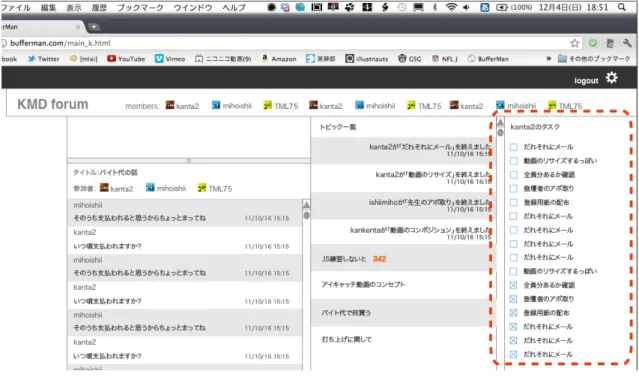The height and width of the screenshot is (380, 639).
Task: Click the splitter handle above タイトル:バイト代の話
Action: pyautogui.click(x=189, y=161)
